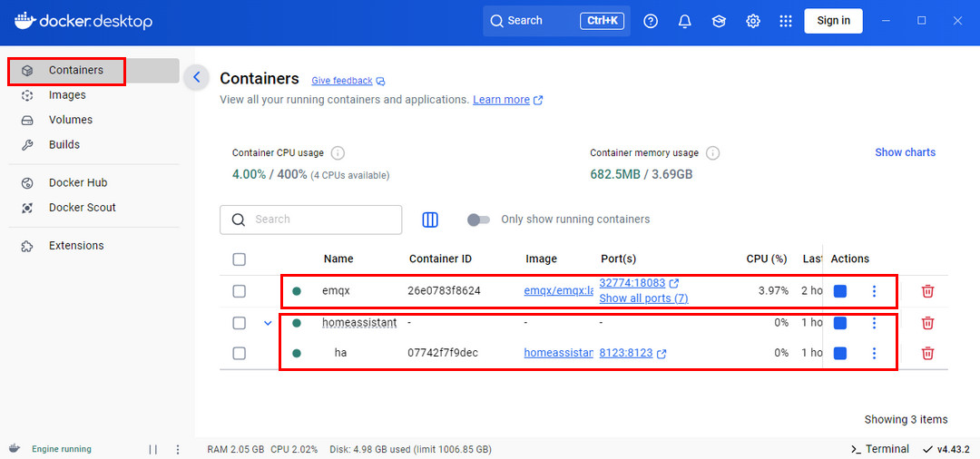Open Settings gear icon
The image size is (980, 459).
(752, 21)
